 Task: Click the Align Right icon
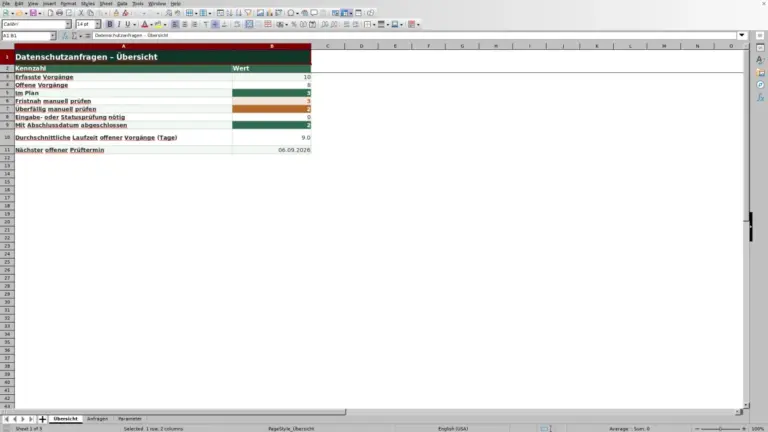point(194,24)
